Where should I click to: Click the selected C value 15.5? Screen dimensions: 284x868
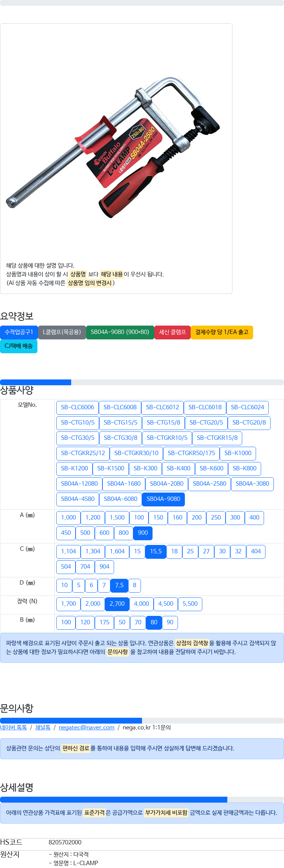(x=156, y=552)
